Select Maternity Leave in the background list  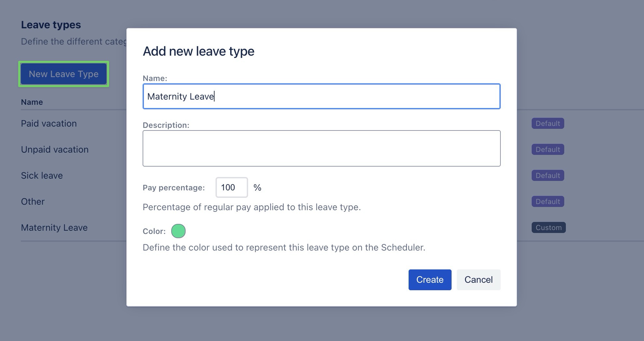[54, 228]
